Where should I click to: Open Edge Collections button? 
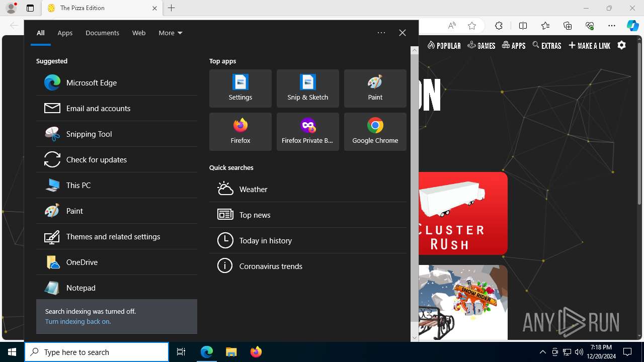(x=568, y=26)
